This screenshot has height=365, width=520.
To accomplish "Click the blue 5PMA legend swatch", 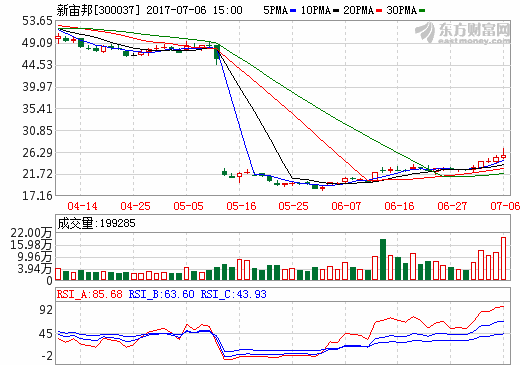I will coord(293,11).
